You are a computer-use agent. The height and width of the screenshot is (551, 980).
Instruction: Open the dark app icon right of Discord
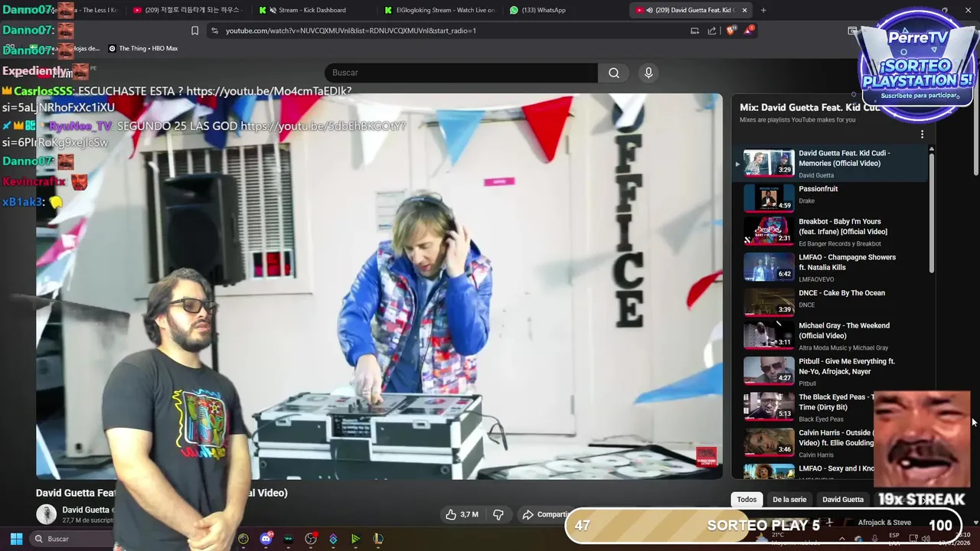point(288,539)
